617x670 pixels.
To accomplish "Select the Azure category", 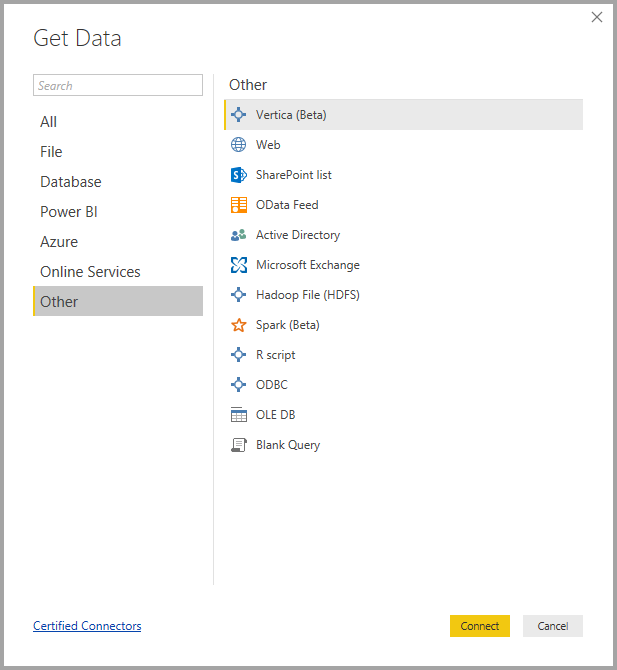I will coord(118,241).
